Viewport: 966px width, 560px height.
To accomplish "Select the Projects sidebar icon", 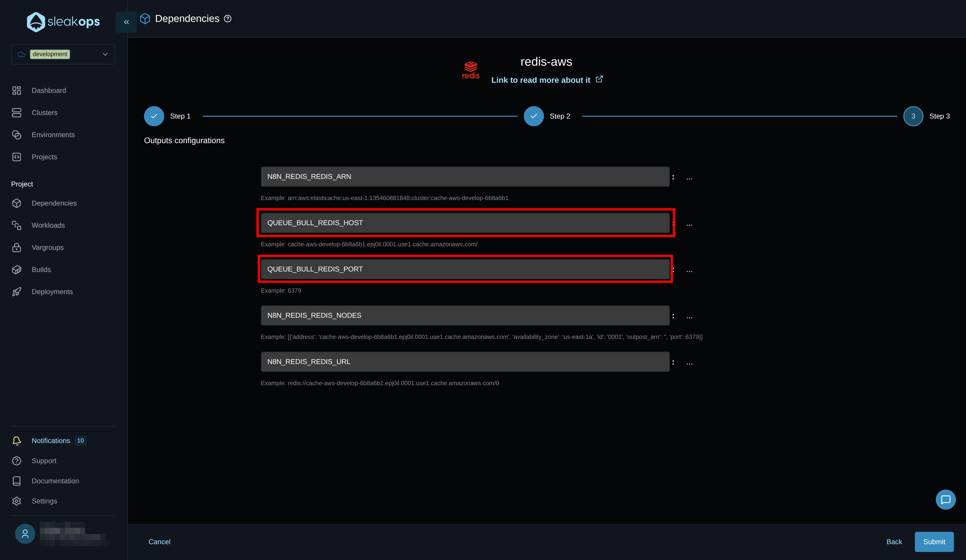I will click(17, 157).
